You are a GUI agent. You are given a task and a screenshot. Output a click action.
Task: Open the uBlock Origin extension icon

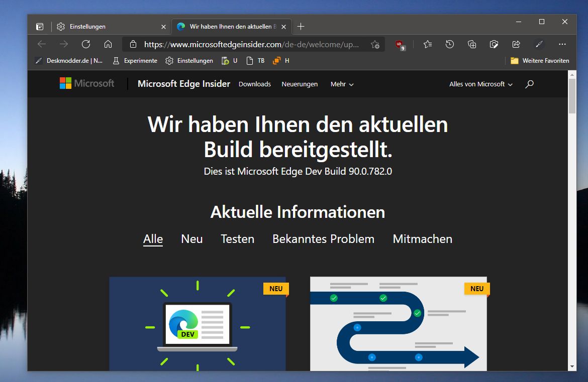point(400,45)
